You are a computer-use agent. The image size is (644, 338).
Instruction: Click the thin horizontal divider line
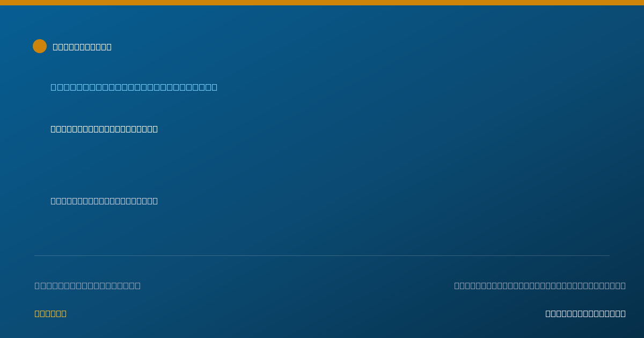[x=322, y=255]
